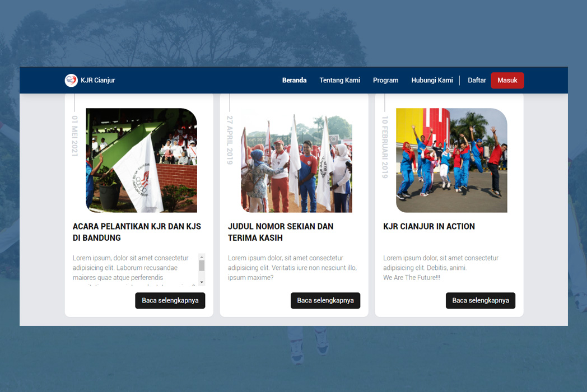Click Baca selengkapnya under the Bandung article
This screenshot has width=587, height=392.
[170, 300]
